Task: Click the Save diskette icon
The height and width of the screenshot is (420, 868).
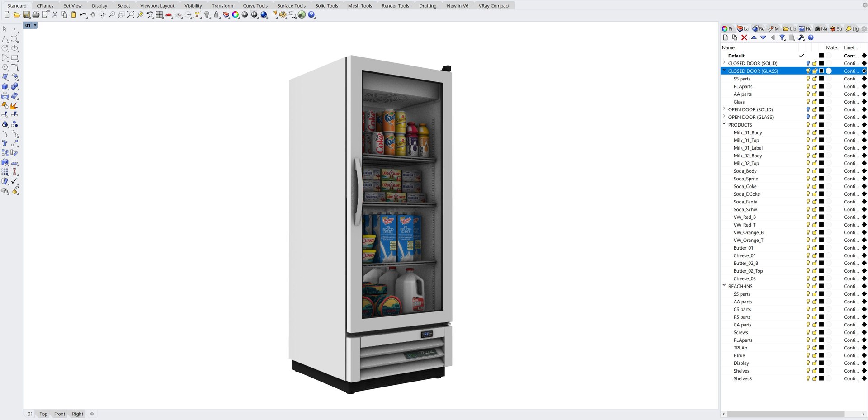Action: pyautogui.click(x=26, y=15)
